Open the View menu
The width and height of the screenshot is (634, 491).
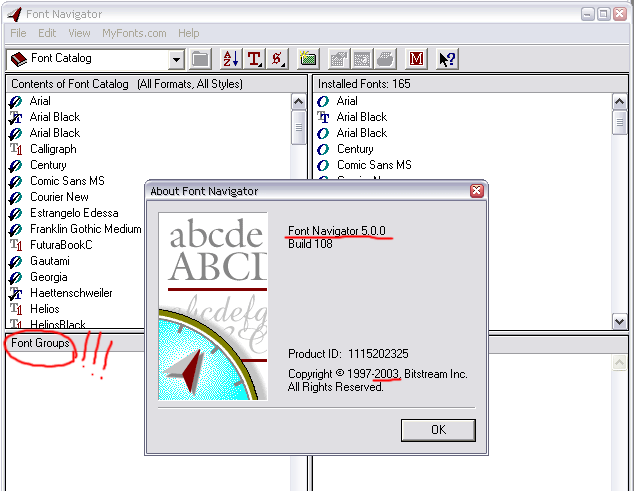click(79, 33)
